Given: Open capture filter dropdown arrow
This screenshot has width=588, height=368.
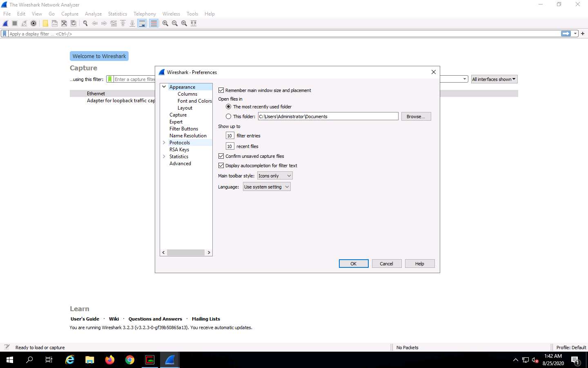Looking at the screenshot, I should point(465,79).
